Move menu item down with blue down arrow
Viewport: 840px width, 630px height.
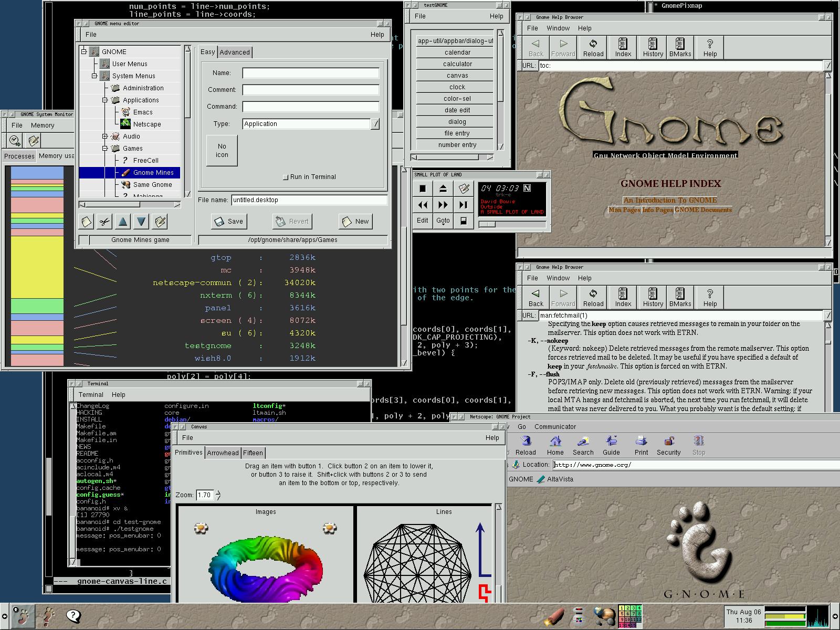[x=141, y=222]
